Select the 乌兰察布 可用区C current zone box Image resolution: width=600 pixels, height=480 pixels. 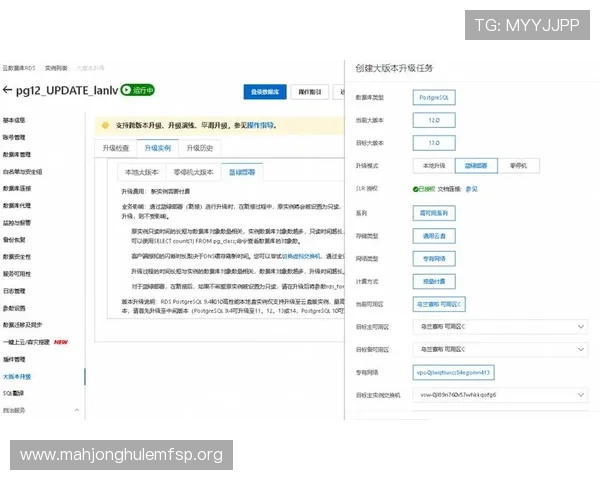439,304
